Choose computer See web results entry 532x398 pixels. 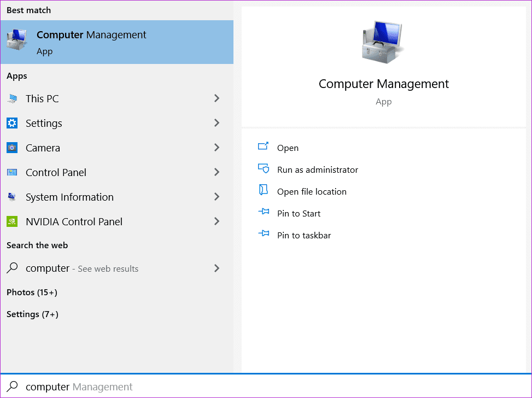pyautogui.click(x=116, y=268)
